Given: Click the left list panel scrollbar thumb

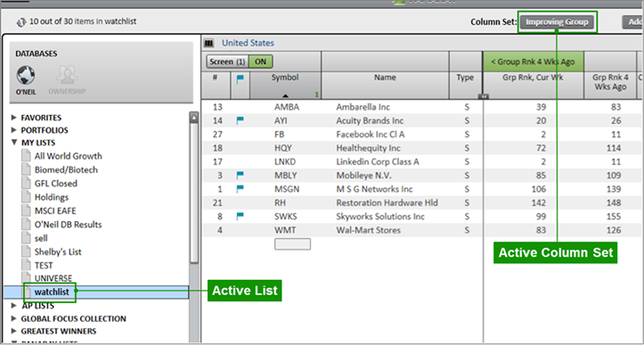Looking at the screenshot, I should pyautogui.click(x=194, y=193).
